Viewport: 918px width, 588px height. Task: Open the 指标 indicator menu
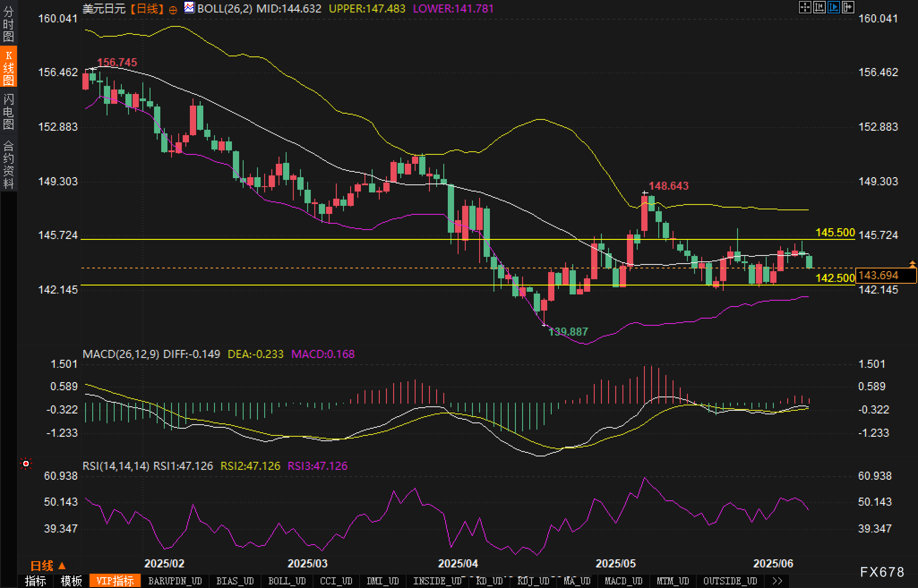coord(35,581)
